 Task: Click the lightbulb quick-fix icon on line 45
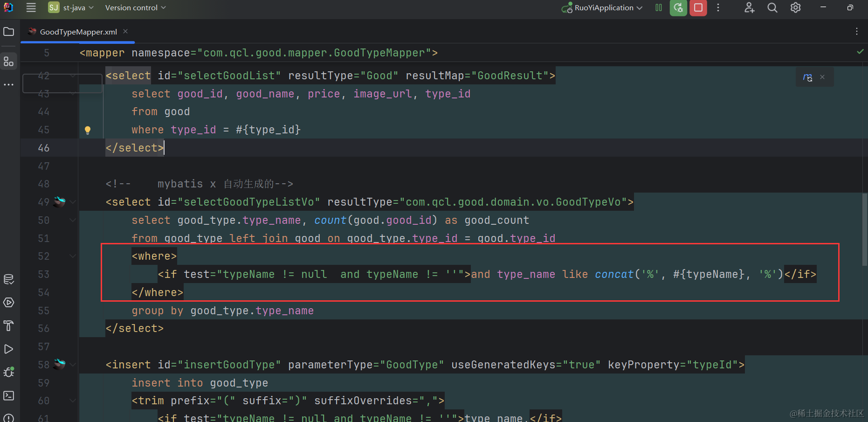tap(87, 130)
